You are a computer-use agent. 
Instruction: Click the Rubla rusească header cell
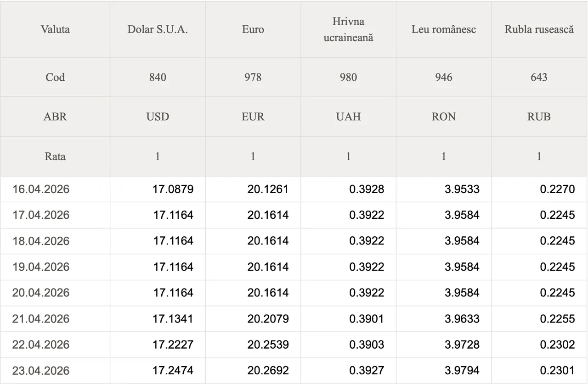[x=539, y=30]
